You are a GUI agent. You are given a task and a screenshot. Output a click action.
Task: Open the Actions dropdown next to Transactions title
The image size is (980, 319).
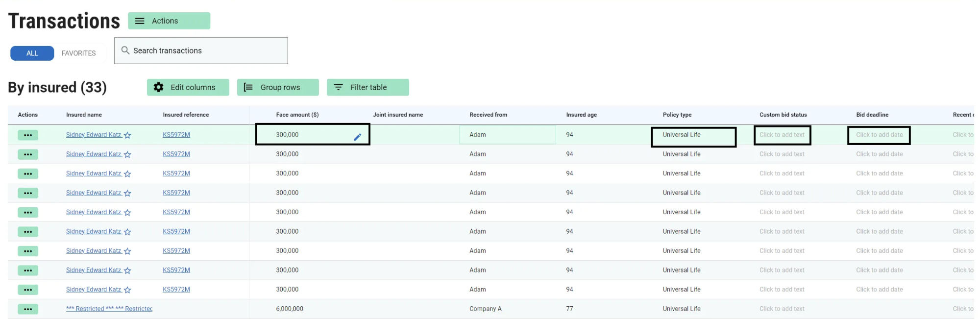click(169, 21)
